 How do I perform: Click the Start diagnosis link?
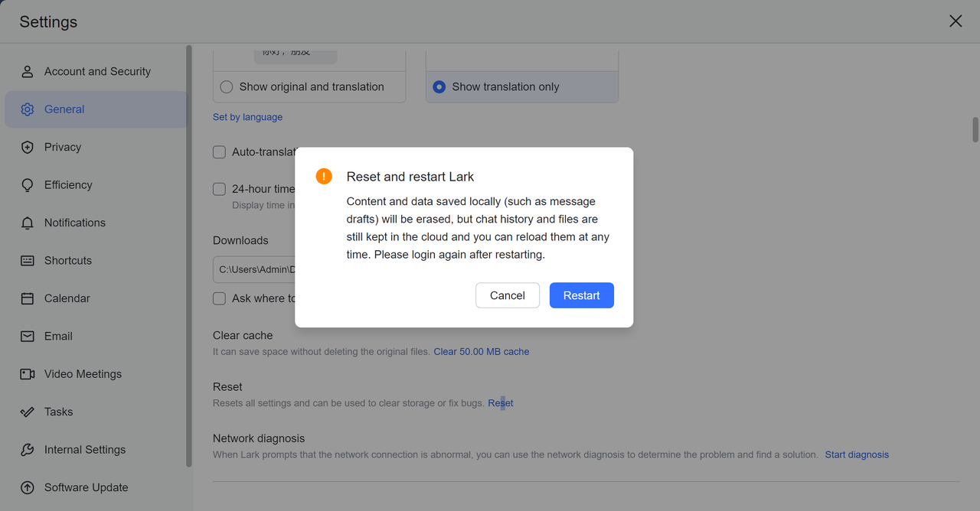point(857,454)
